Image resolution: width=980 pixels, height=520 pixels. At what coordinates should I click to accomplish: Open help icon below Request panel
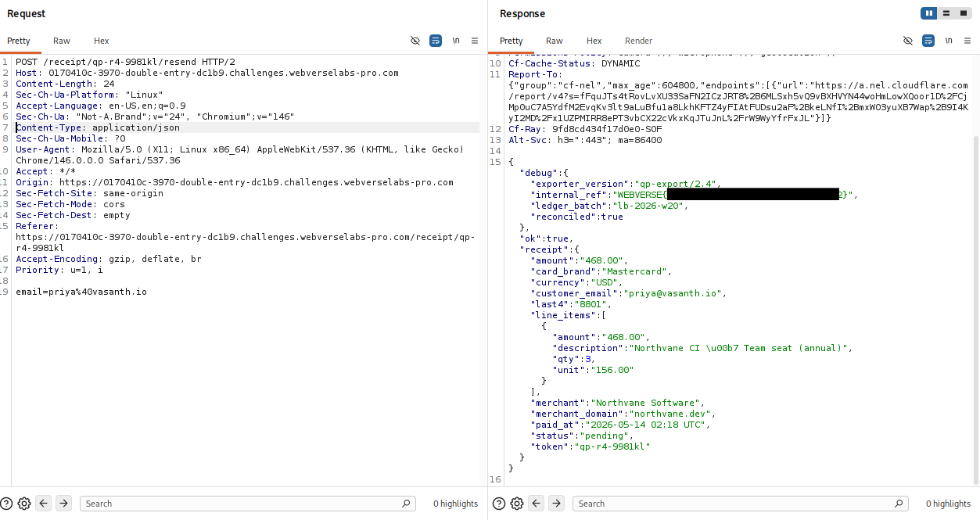[7, 504]
